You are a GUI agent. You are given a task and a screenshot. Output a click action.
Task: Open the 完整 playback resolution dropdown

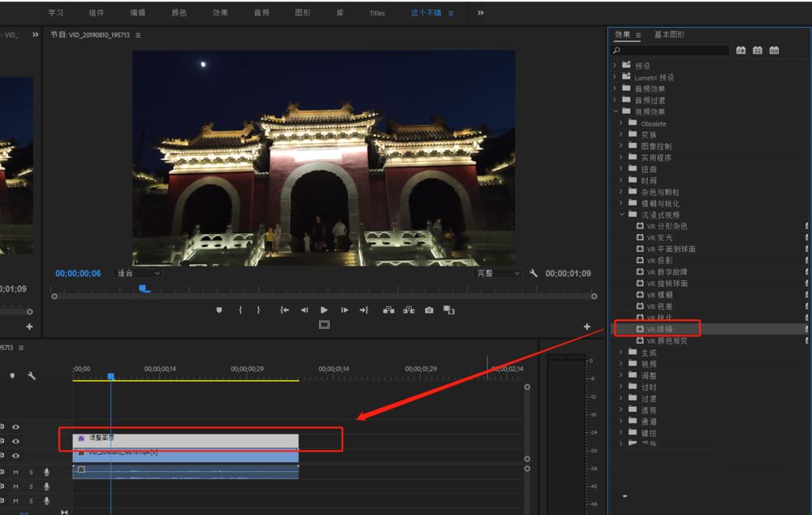pos(498,273)
